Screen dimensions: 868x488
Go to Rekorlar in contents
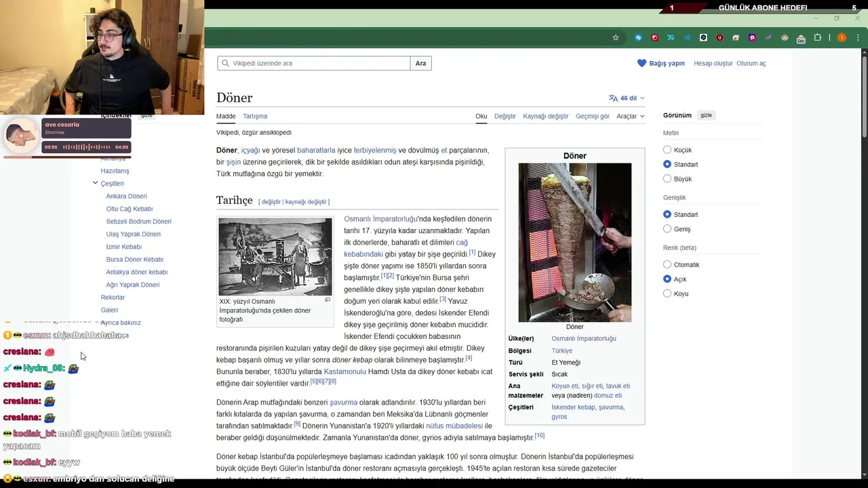pyautogui.click(x=113, y=298)
